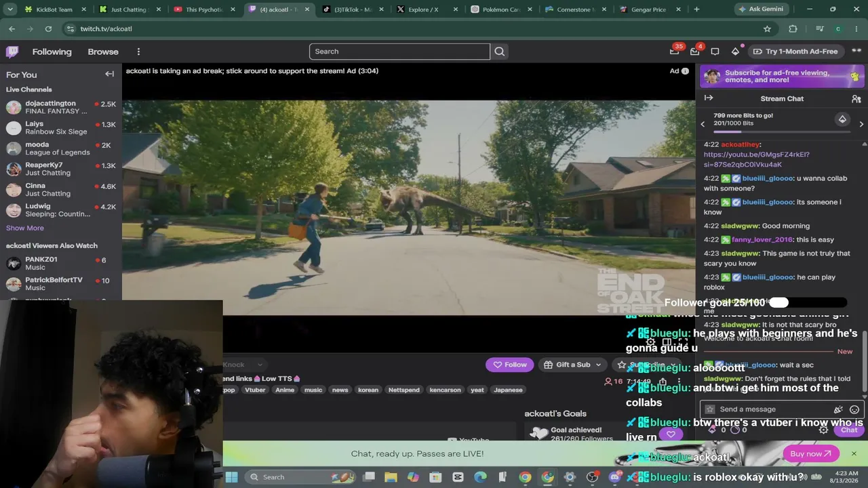Open the YouTube link in chat
Image resolution: width=868 pixels, height=488 pixels.
756,159
